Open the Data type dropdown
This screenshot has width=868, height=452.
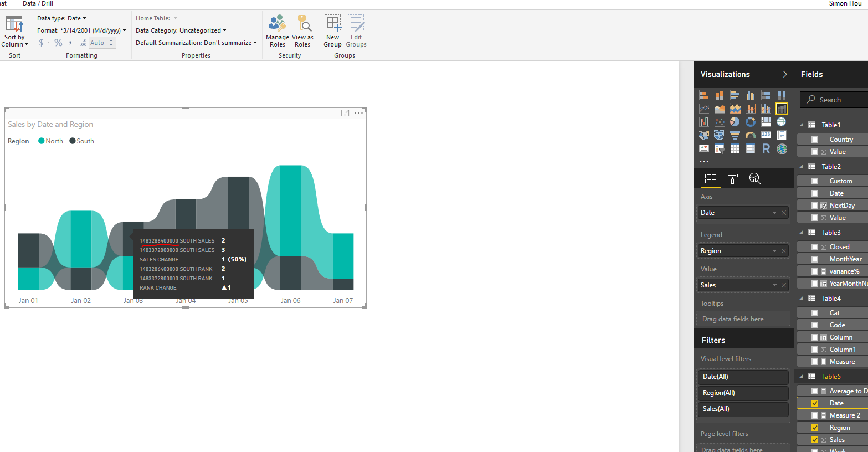61,18
